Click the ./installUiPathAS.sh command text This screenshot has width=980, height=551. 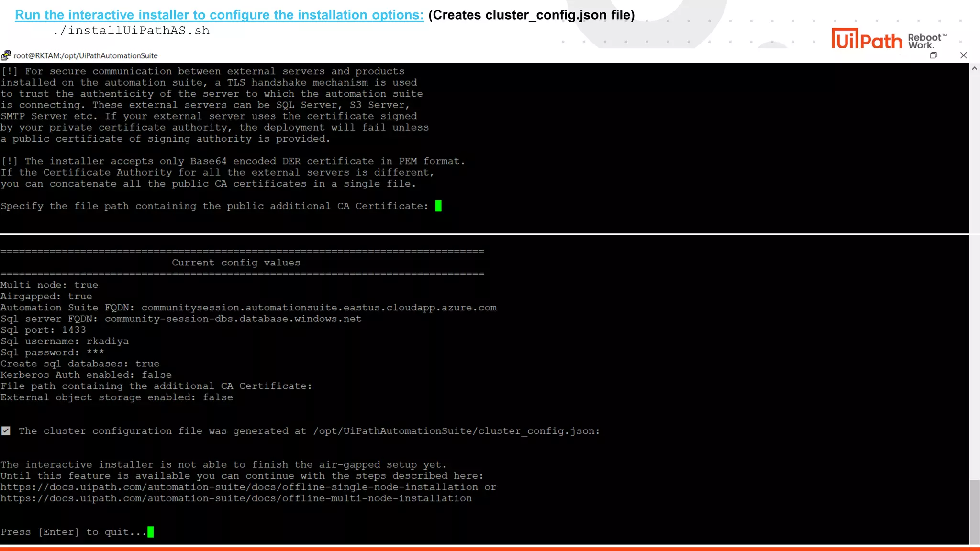(x=131, y=31)
